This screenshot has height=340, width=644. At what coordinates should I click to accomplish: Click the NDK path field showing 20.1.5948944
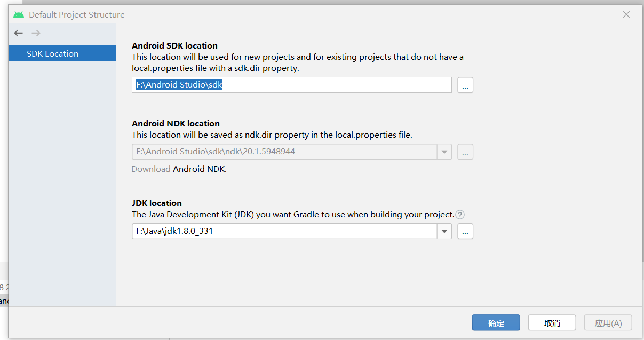[x=284, y=152]
